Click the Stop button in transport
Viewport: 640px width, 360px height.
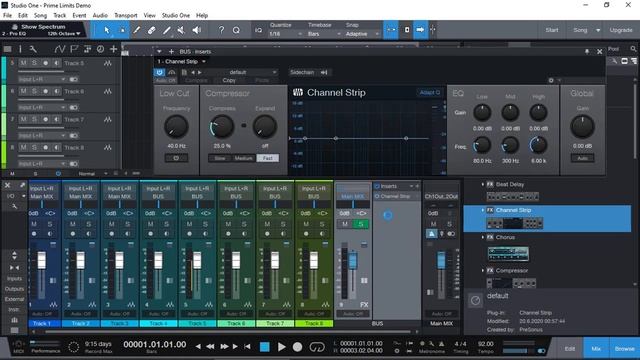tap(264, 347)
